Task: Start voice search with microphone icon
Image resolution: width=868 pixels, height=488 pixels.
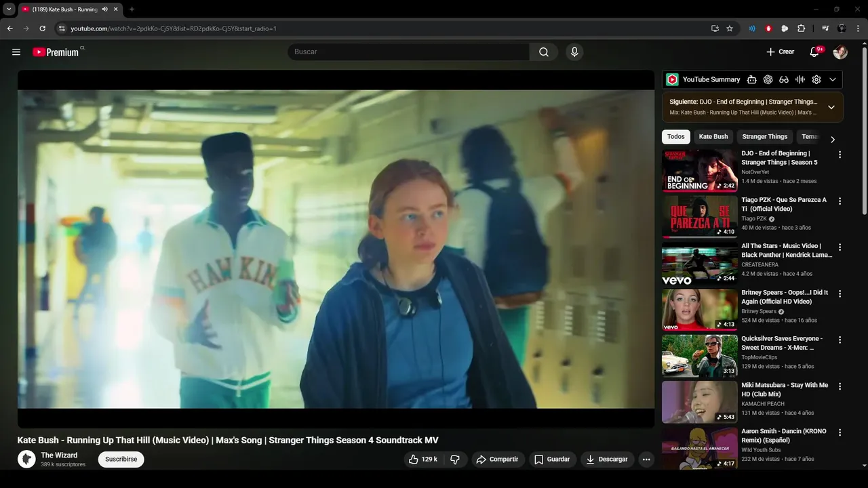Action: pos(574,52)
